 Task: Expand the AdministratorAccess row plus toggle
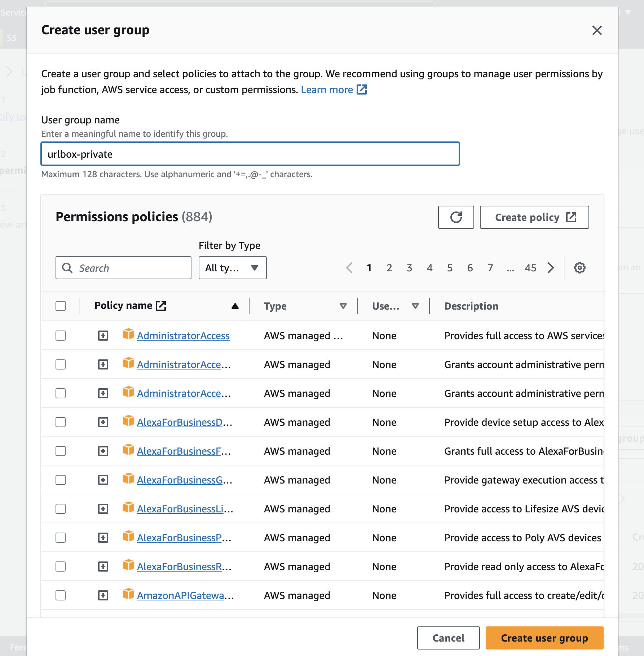coord(103,336)
